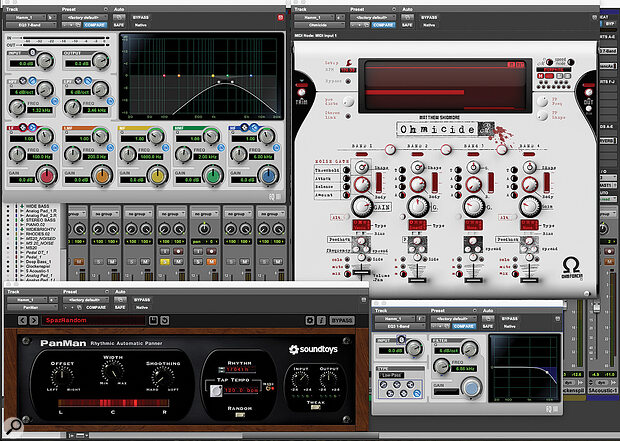Select LF band shelf type icon
The width and height of the screenshot is (620, 441).
[32, 127]
